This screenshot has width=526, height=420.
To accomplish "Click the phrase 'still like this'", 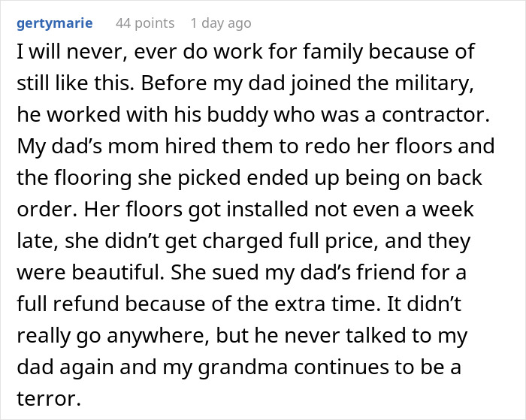I will point(74,83).
